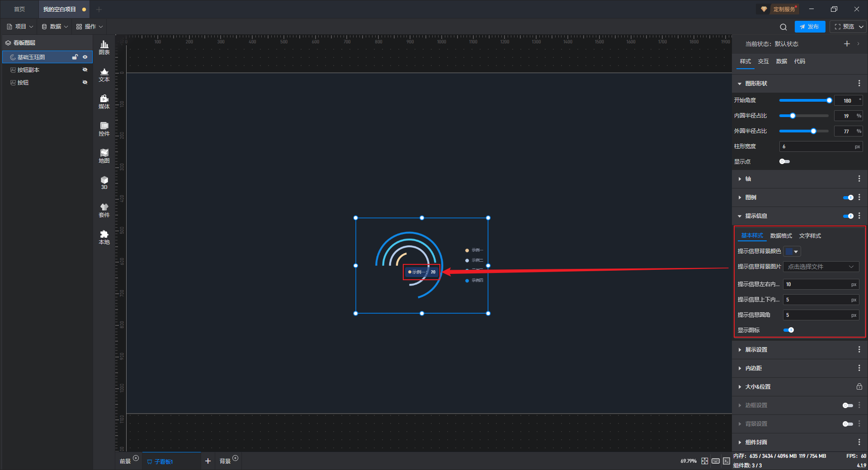This screenshot has height=470, width=868.
Task: Click the 大小&位置 lock icon
Action: pos(859,387)
